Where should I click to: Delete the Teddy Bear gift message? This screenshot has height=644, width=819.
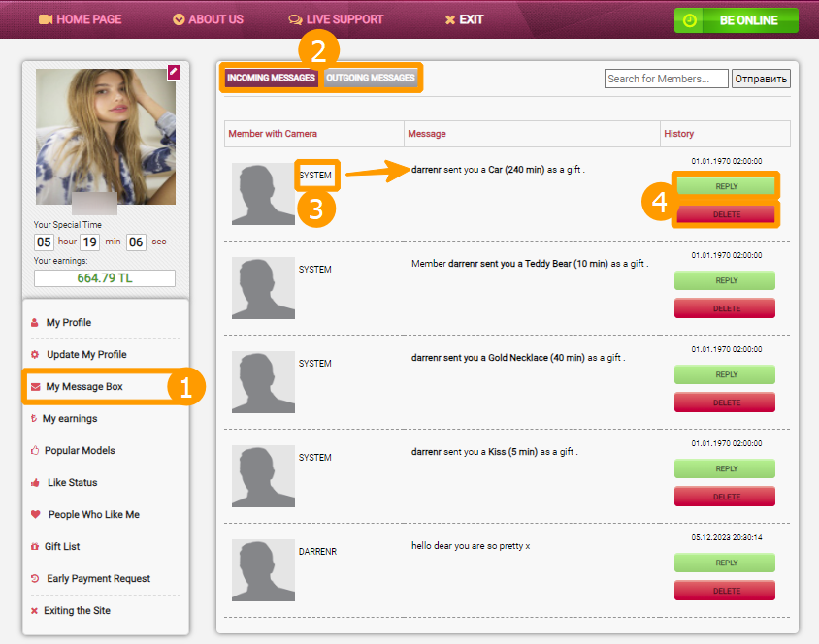click(x=726, y=308)
